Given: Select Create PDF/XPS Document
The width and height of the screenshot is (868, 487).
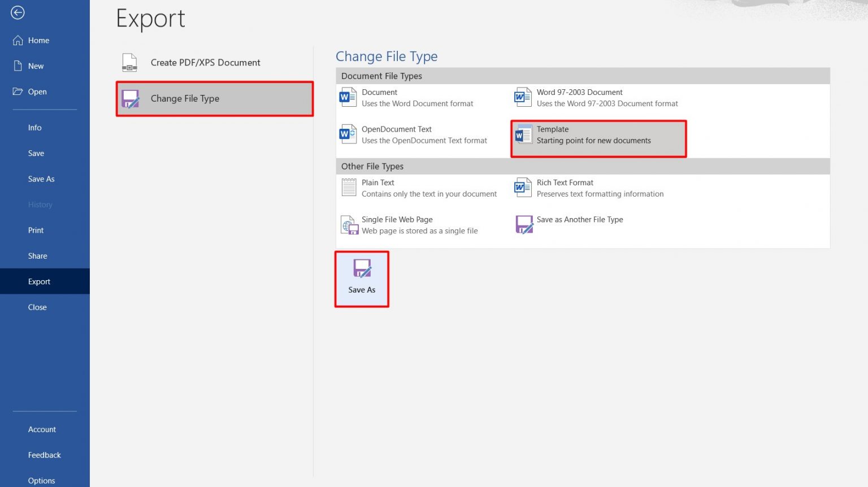Looking at the screenshot, I should pos(205,62).
